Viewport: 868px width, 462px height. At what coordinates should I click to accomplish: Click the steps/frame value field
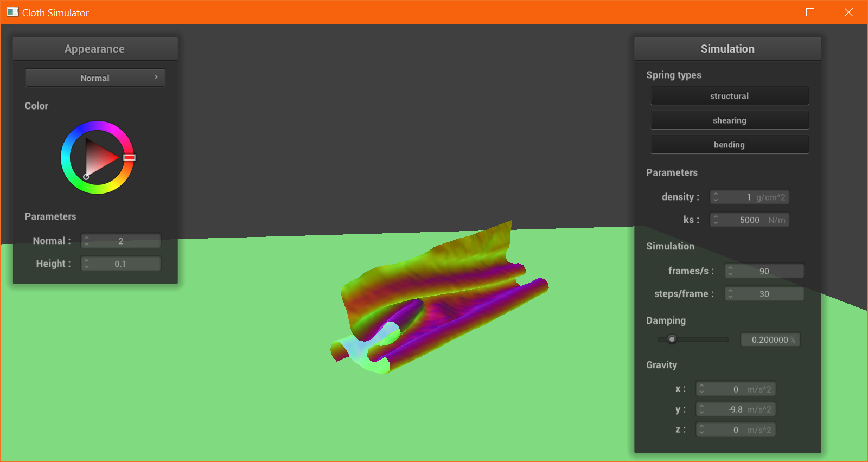coord(764,294)
